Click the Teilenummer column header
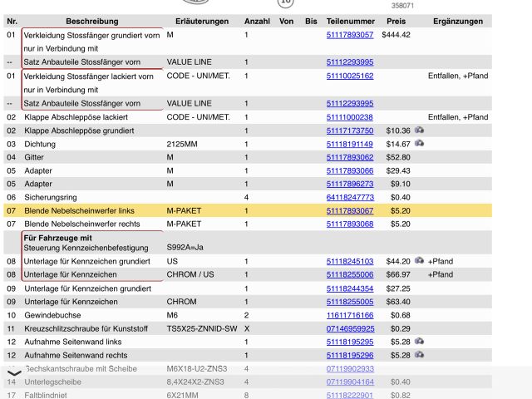 (350, 21)
